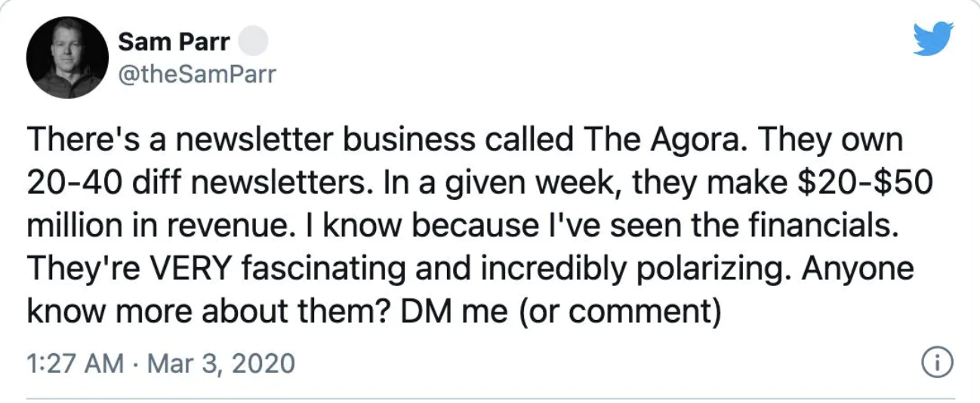The width and height of the screenshot is (980, 403).
Task: Open the @theSamParr handle link
Action: click(x=197, y=74)
